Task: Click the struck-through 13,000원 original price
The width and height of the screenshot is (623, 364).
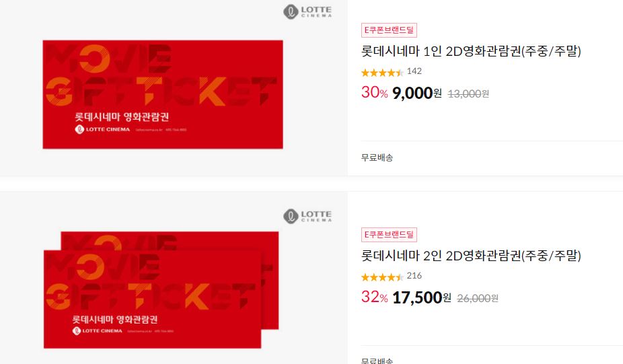Action: click(x=468, y=94)
